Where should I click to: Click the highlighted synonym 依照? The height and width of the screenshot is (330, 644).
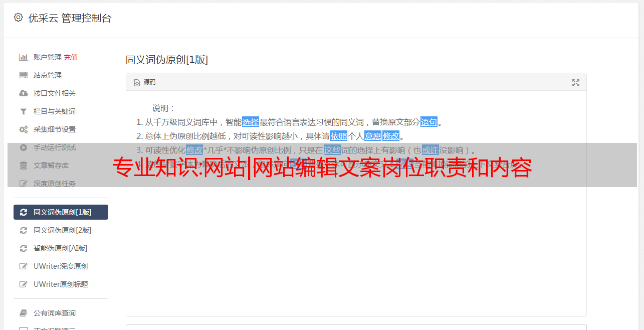click(x=339, y=136)
